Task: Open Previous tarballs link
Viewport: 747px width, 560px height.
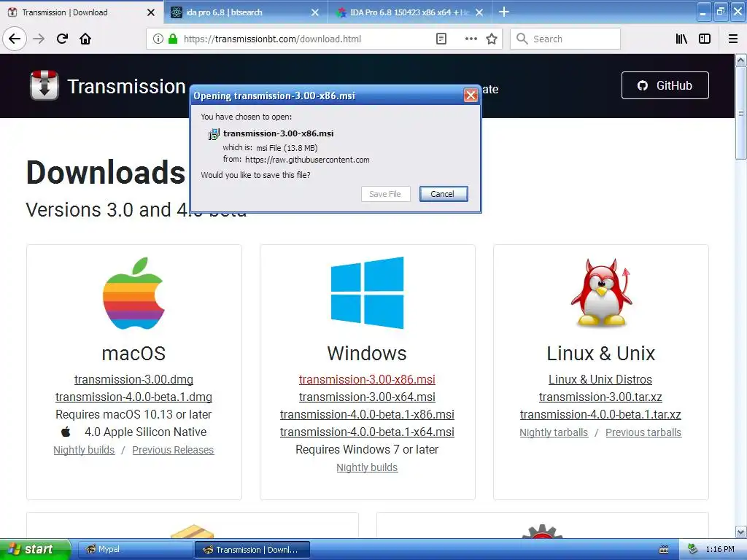Action: click(643, 432)
